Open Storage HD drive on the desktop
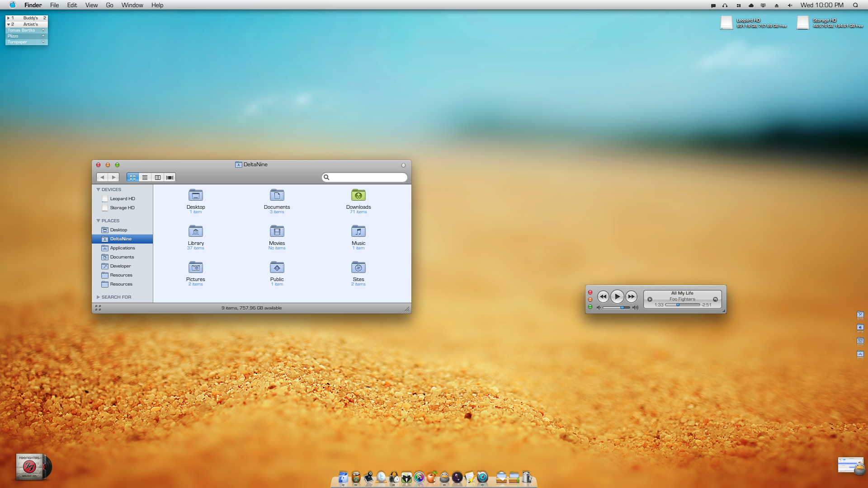 pyautogui.click(x=802, y=23)
